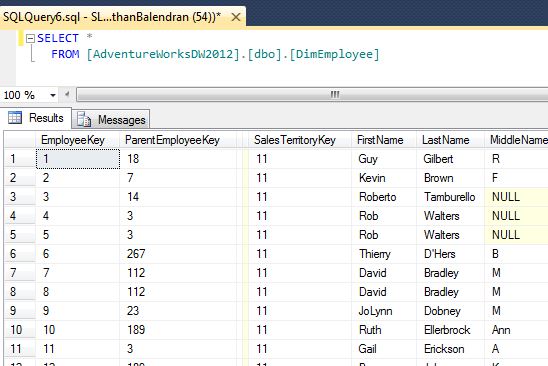This screenshot has height=366, width=548.
Task: Click ParentEmployeeKey cell with value 23
Action: 178,311
